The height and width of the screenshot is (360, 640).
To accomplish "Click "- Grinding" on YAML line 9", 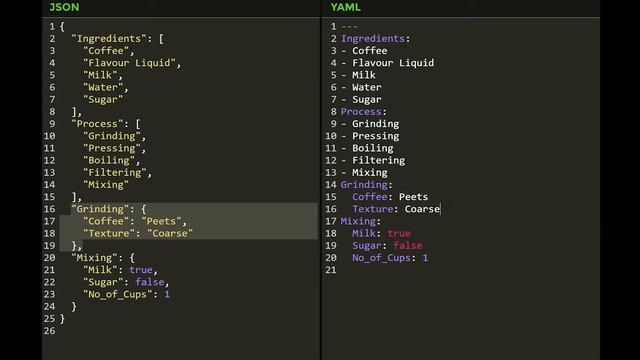I will [370, 124].
